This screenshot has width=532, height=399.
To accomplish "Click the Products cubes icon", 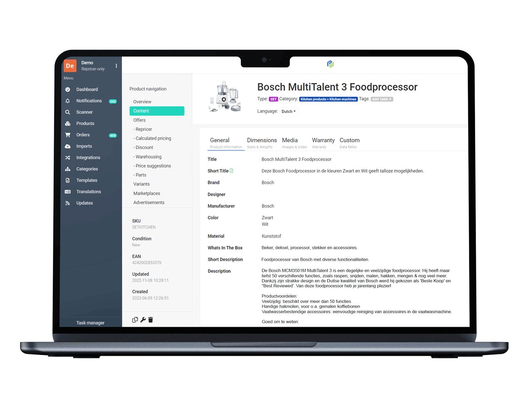I will tap(68, 123).
